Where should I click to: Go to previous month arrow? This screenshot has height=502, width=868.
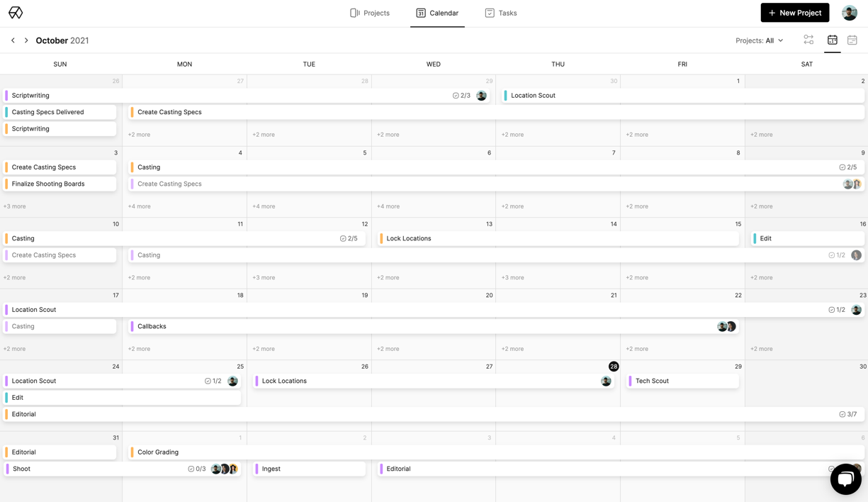tap(13, 40)
